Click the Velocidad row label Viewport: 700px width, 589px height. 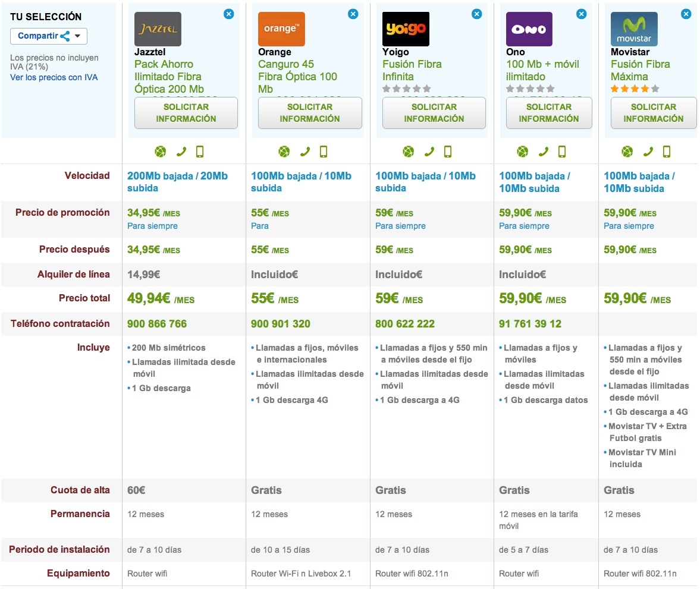[87, 176]
